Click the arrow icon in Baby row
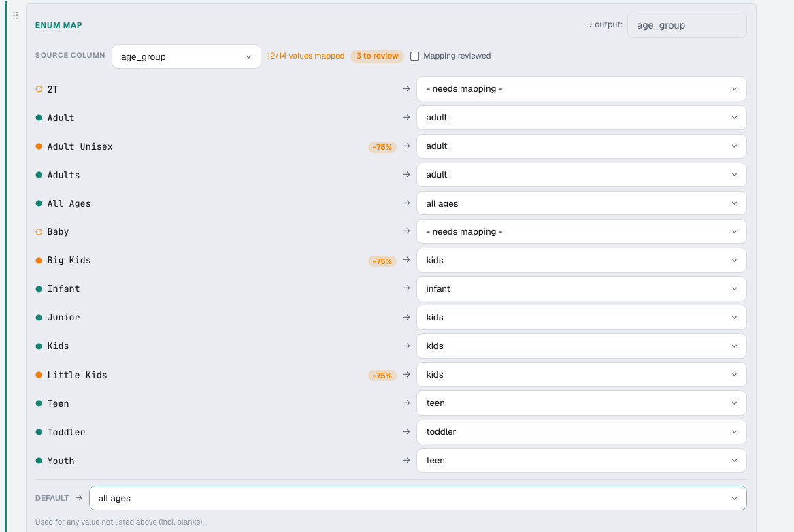This screenshot has width=794, height=532. [x=406, y=231]
